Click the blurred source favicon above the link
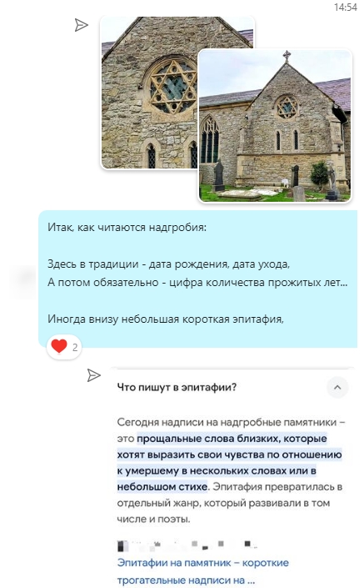This screenshot has height=588, width=364. coord(122,545)
